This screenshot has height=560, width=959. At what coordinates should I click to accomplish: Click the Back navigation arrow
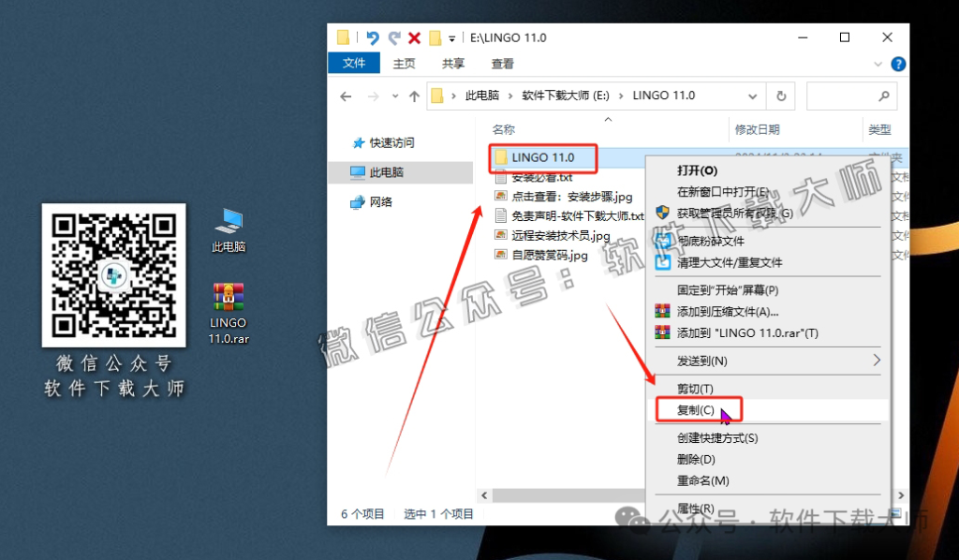coord(346,95)
